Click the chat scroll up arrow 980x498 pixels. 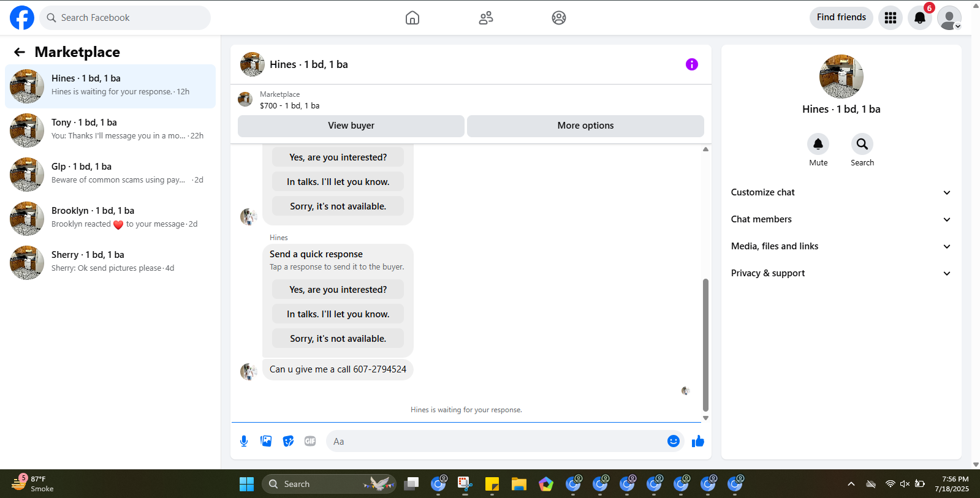(x=705, y=149)
